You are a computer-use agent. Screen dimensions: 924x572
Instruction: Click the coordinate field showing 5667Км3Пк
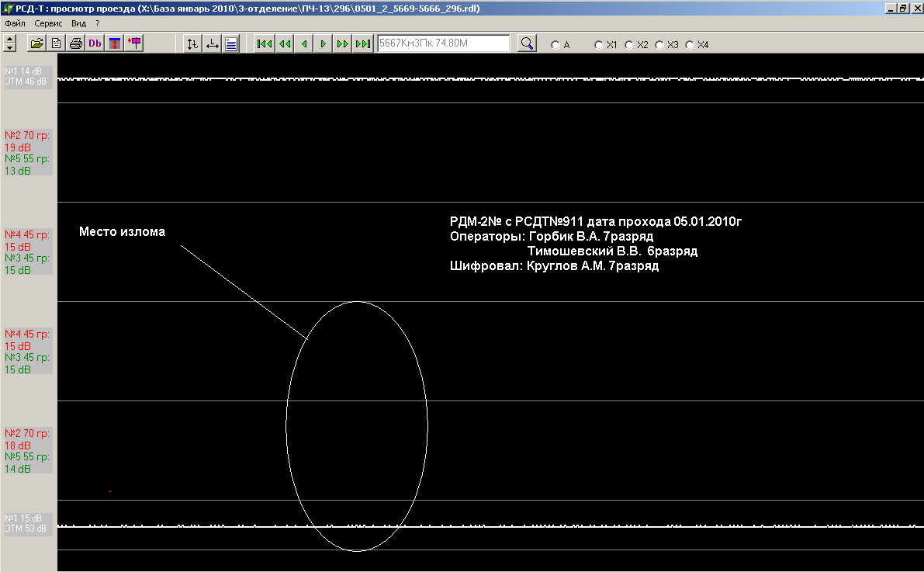click(443, 43)
